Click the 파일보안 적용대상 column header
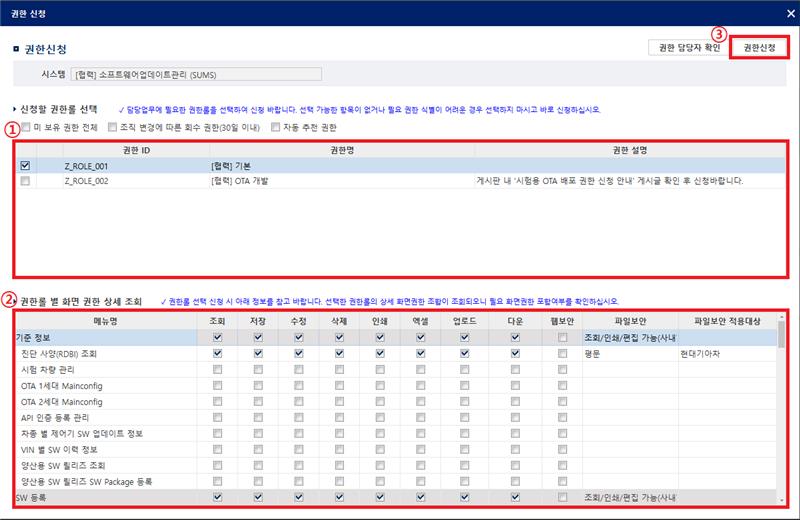Image resolution: width=800 pixels, height=520 pixels. (728, 321)
